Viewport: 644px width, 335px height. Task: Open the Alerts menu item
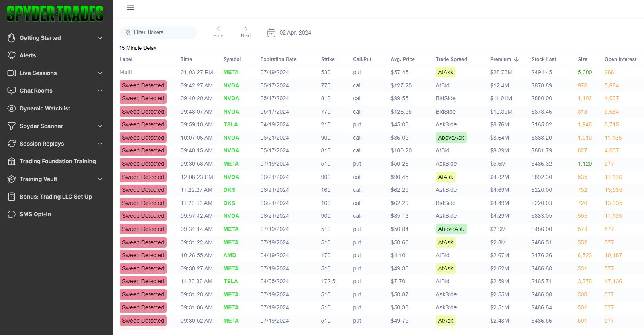pyautogui.click(x=28, y=55)
